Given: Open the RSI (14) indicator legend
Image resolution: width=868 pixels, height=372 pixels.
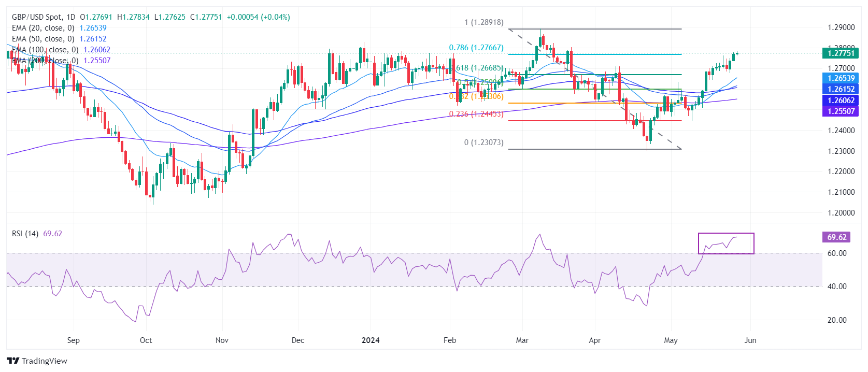Looking at the screenshot, I should [x=25, y=234].
